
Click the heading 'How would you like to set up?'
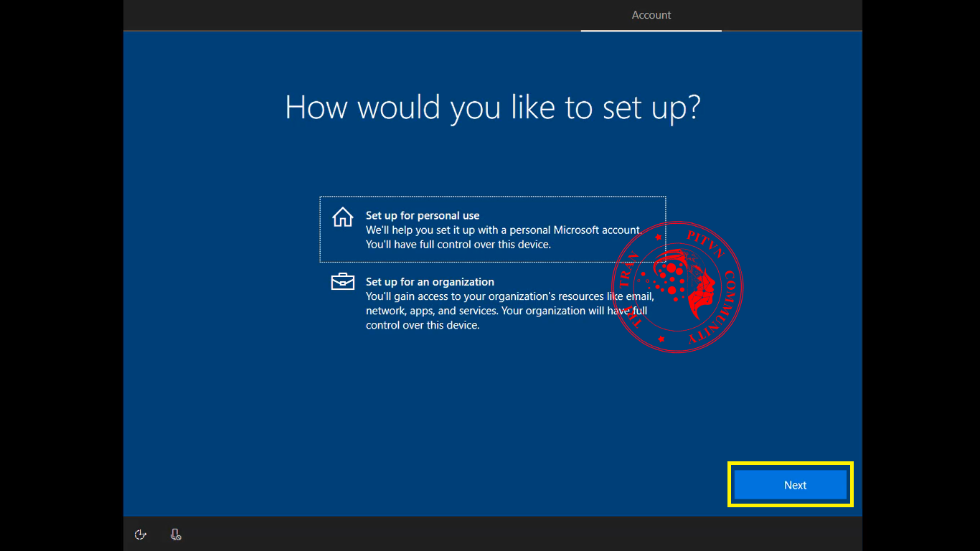click(493, 108)
